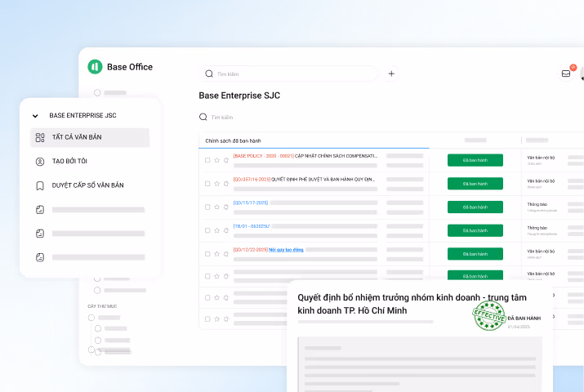Click the Base Enterprise SJC heading

[239, 96]
